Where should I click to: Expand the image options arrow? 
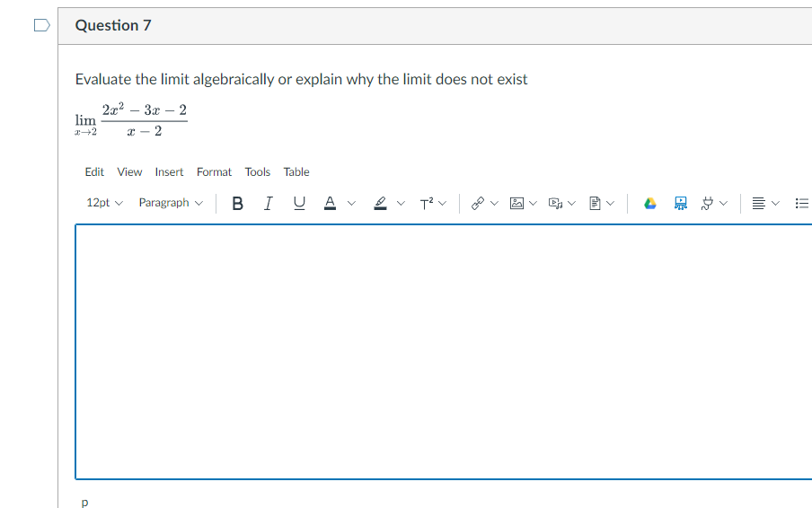point(533,204)
